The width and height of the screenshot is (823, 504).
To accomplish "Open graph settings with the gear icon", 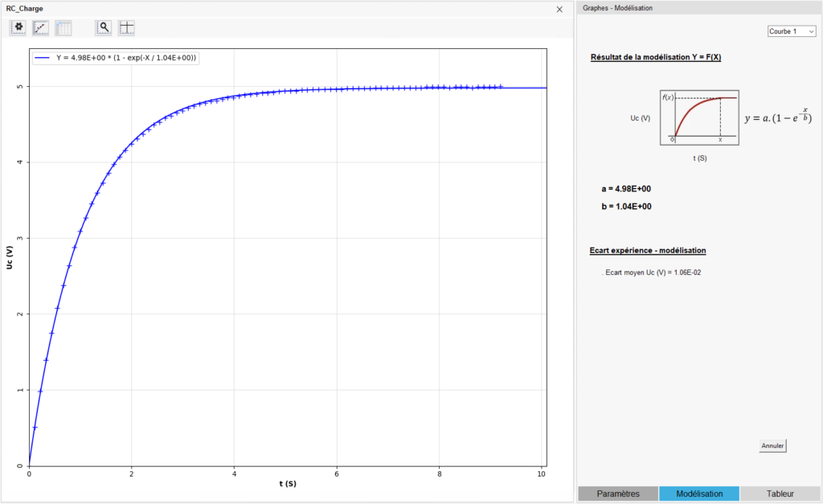I will (x=18, y=27).
